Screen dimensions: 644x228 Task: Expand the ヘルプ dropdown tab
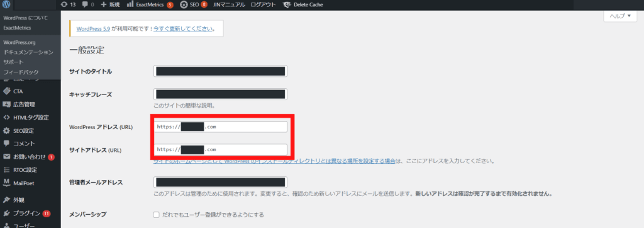tap(619, 16)
